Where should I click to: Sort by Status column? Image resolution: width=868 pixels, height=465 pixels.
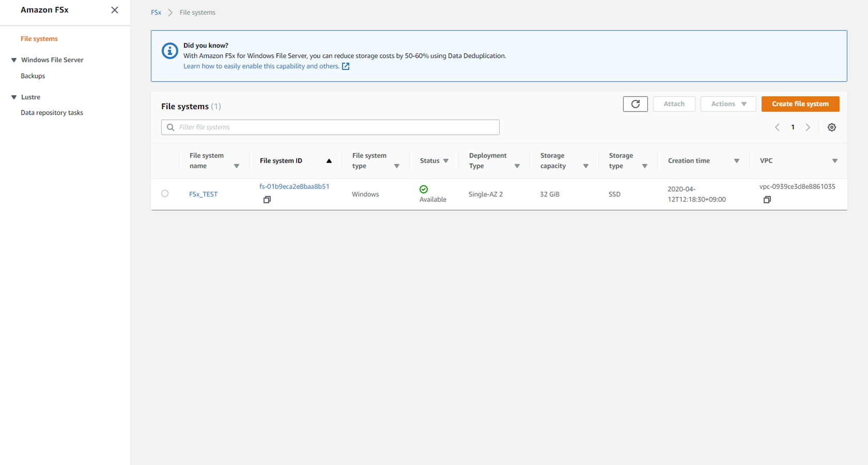click(446, 161)
